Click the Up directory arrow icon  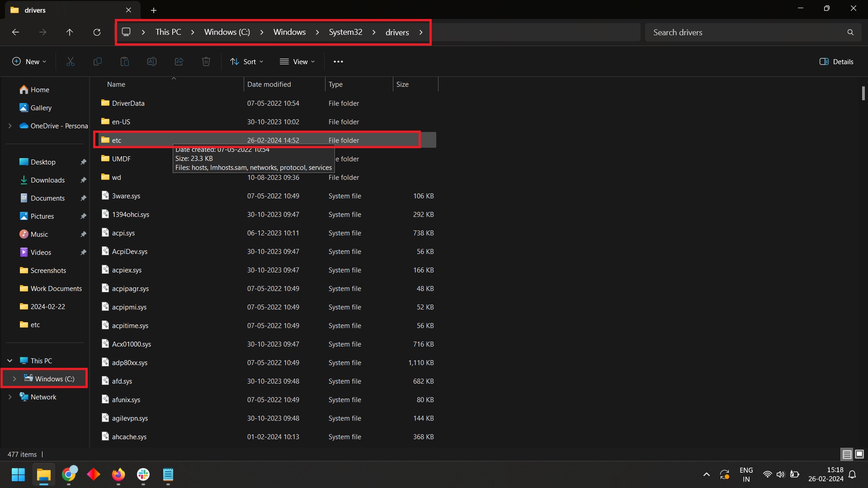click(69, 32)
